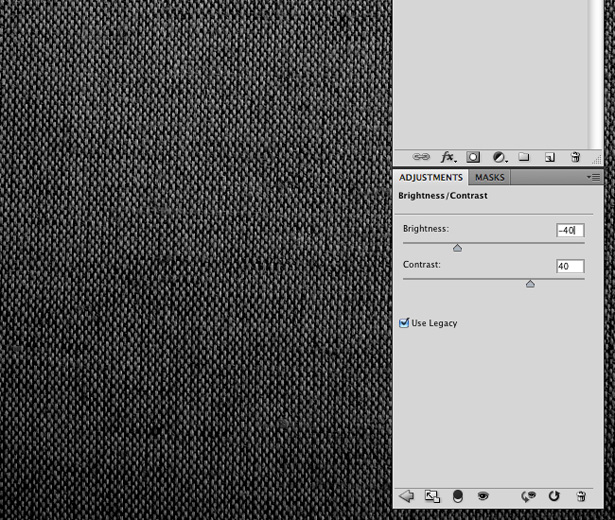Image resolution: width=615 pixels, height=520 pixels.
Task: Click the Contrast slider handle
Action: 530,284
